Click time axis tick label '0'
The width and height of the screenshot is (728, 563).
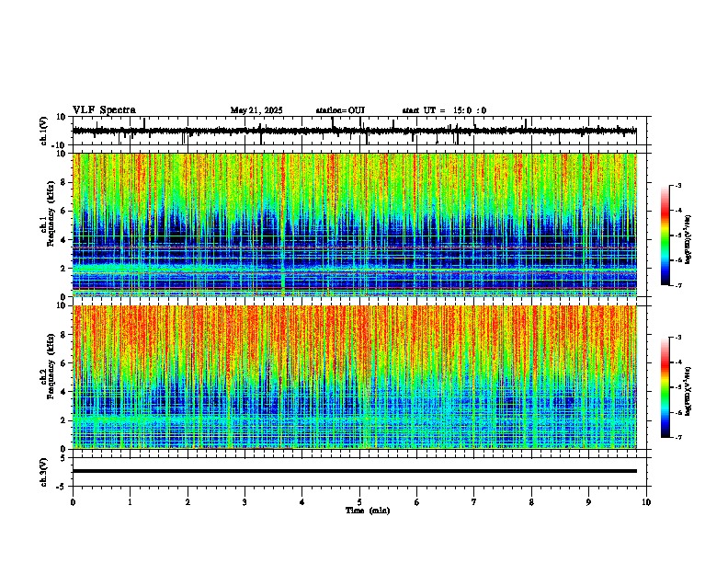click(73, 502)
